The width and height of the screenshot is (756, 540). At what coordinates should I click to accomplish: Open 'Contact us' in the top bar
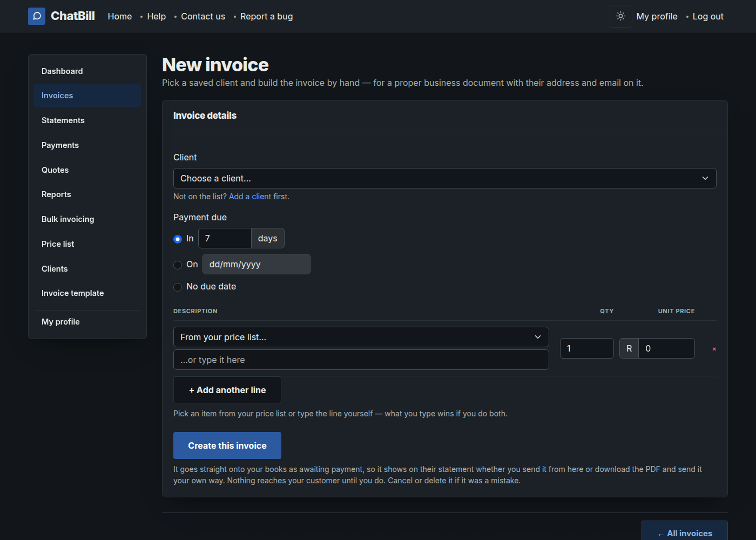(203, 16)
